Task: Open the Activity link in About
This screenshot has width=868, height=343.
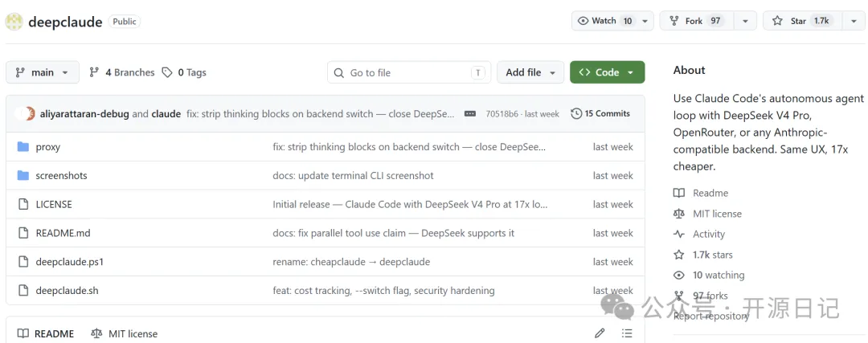Action: tap(709, 234)
